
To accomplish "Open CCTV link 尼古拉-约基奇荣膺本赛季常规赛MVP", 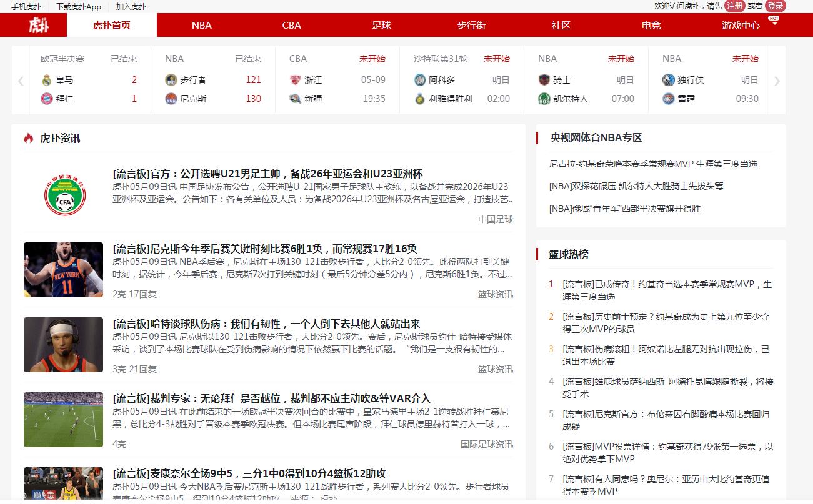I will pyautogui.click(x=653, y=164).
